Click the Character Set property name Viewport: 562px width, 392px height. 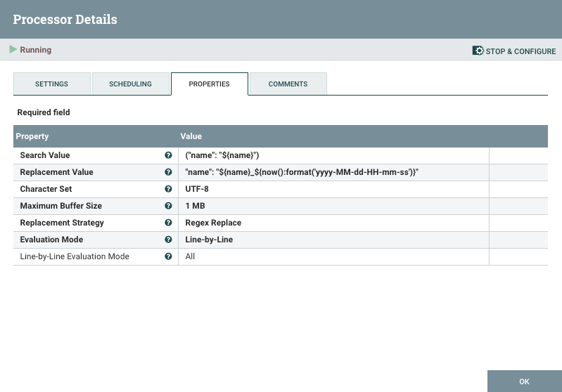pos(46,189)
